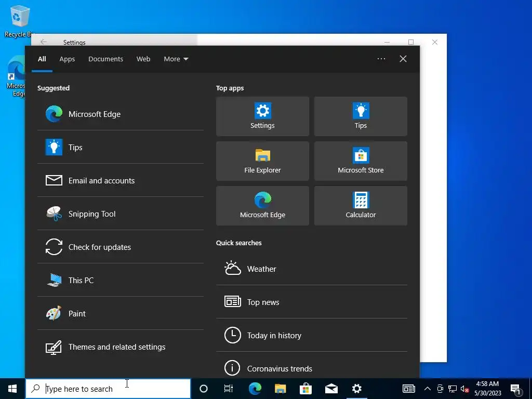Open muted volume control in tray
532x399 pixels.
pyautogui.click(x=464, y=389)
